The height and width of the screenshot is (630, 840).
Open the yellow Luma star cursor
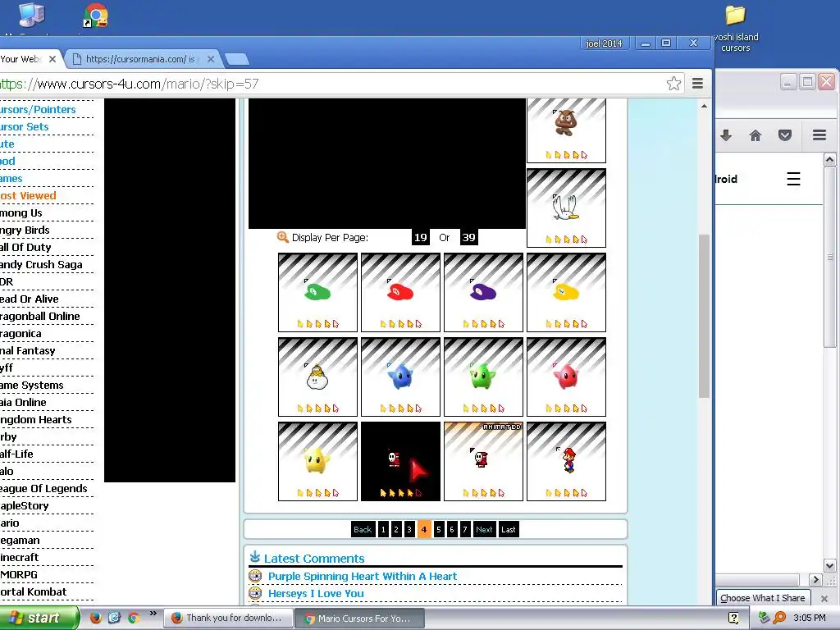click(x=317, y=461)
